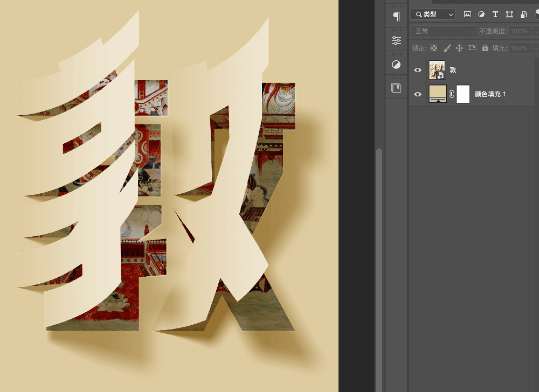Open the 正常 blend mode dropdown
539x392 pixels.
444,31
